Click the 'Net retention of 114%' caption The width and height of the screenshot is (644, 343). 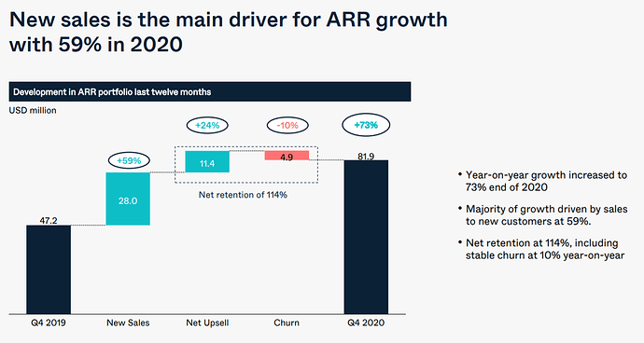pyautogui.click(x=243, y=195)
